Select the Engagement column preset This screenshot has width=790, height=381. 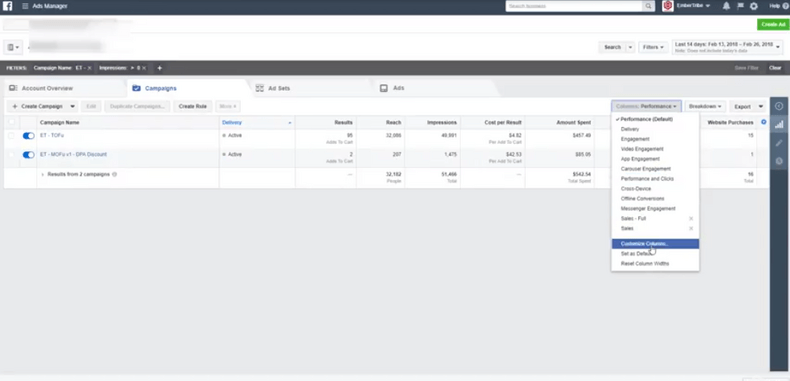(x=655, y=139)
